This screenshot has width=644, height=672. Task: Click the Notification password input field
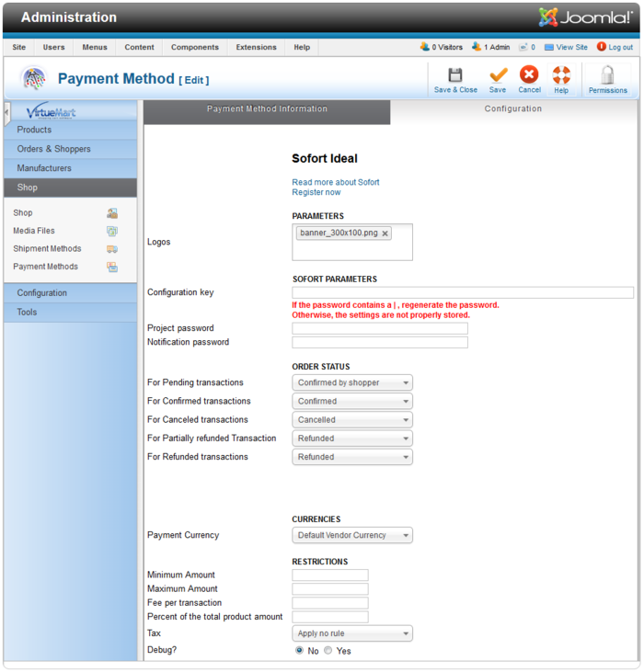(x=380, y=342)
